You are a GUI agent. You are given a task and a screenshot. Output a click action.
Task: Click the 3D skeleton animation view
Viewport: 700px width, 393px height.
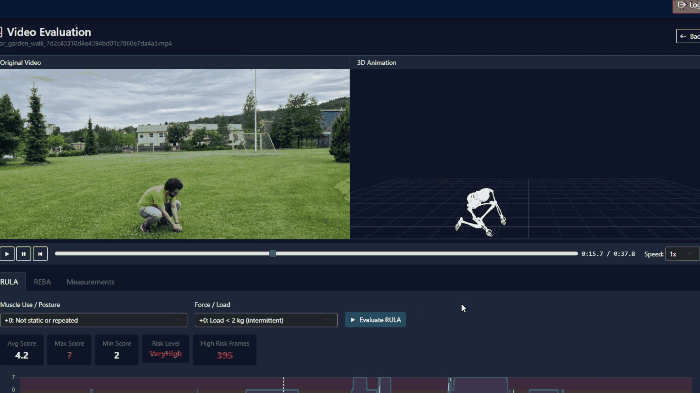[525, 154]
